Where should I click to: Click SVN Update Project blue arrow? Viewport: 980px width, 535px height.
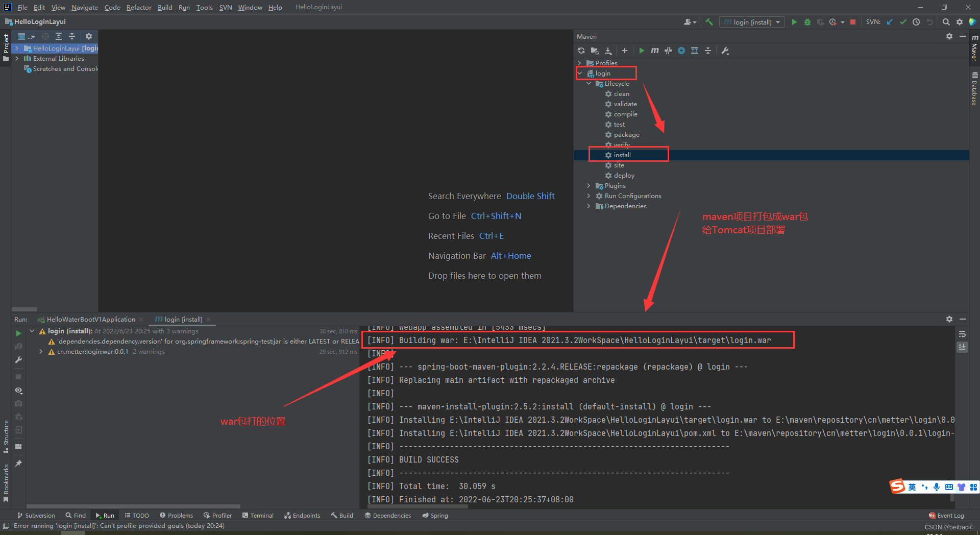[x=890, y=22]
